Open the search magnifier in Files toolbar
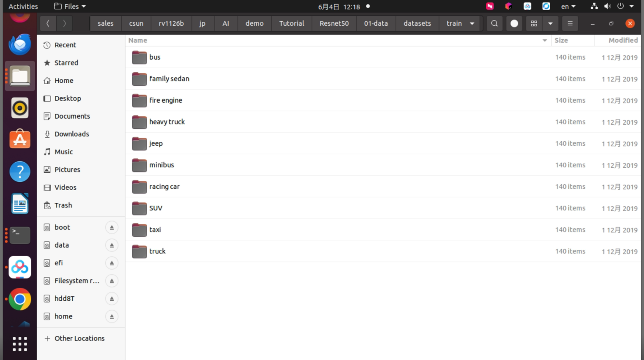This screenshot has width=644, height=360. point(494,24)
